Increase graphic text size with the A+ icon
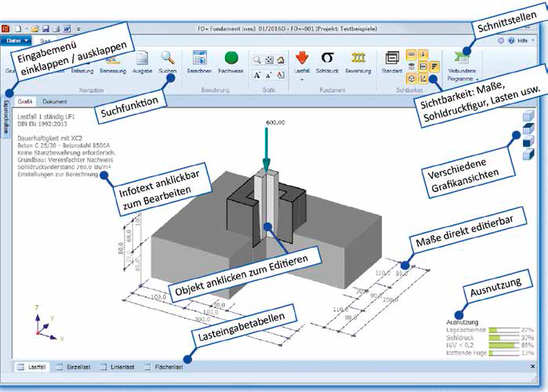548x392 pixels. pyautogui.click(x=257, y=74)
